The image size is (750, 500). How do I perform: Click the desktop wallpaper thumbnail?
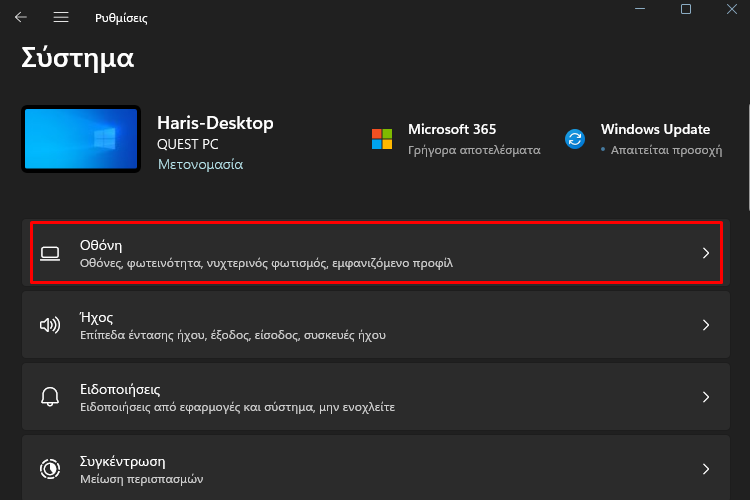(x=81, y=139)
